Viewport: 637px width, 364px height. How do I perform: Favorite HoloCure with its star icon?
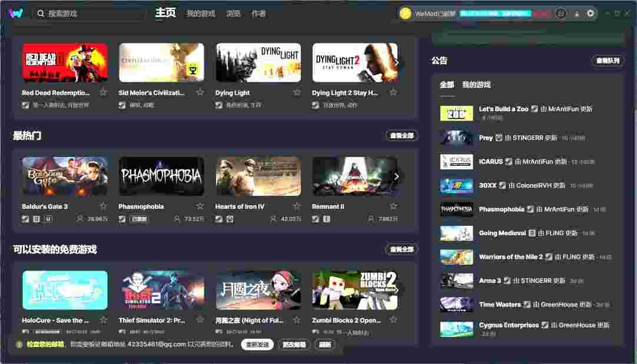[x=104, y=320]
